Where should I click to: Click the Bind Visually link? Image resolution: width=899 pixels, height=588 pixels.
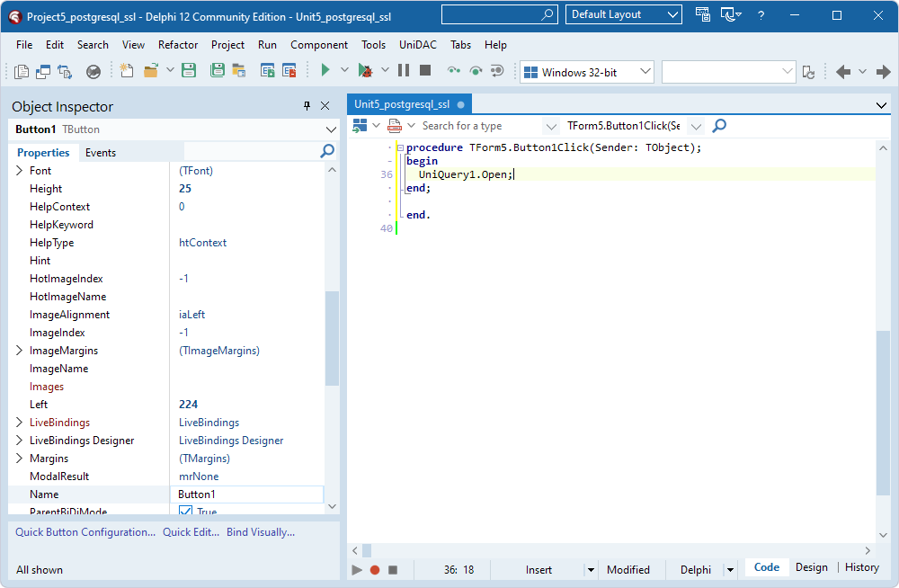[x=261, y=531]
